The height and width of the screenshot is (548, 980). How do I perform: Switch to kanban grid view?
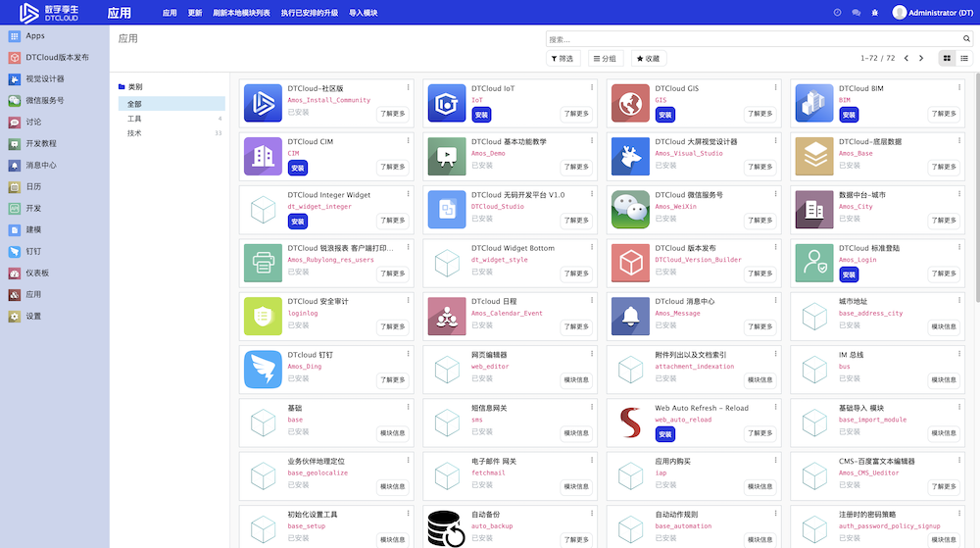tap(947, 59)
